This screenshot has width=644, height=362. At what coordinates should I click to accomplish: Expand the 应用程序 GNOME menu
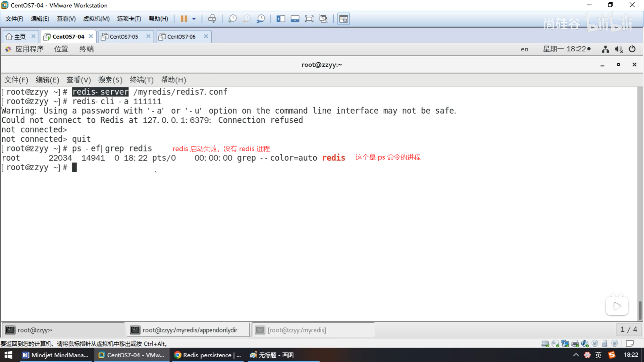pos(29,49)
